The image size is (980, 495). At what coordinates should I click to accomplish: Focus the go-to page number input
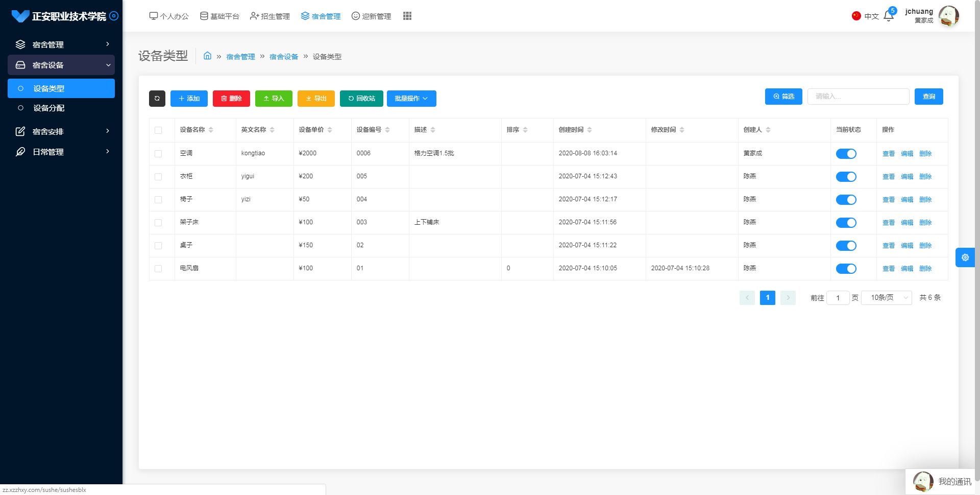tap(838, 298)
